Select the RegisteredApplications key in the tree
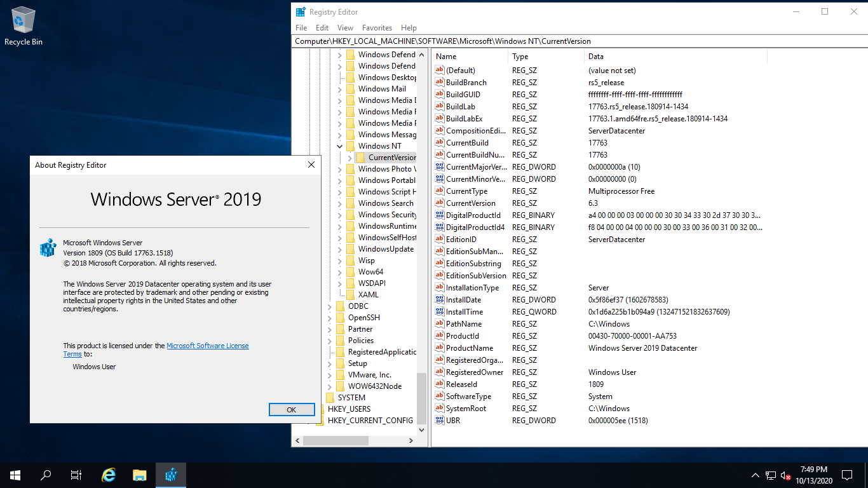868x488 pixels. 382,352
